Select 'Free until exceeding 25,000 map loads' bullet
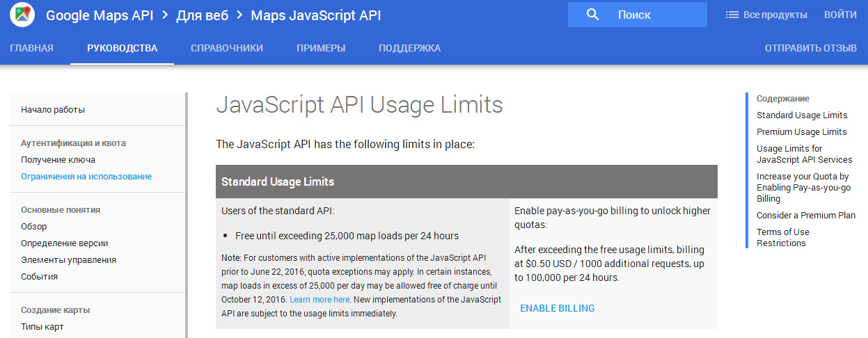 (x=347, y=236)
